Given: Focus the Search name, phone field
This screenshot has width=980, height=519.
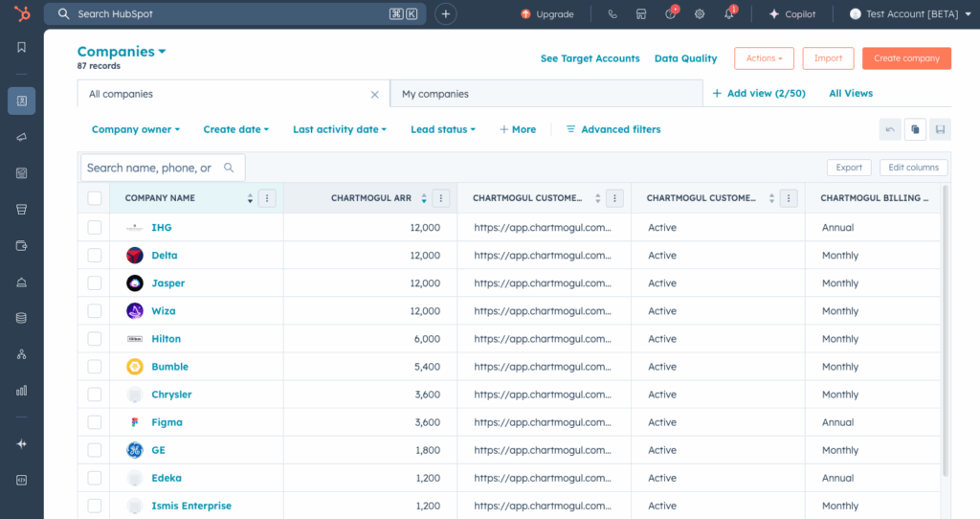Looking at the screenshot, I should 163,168.
